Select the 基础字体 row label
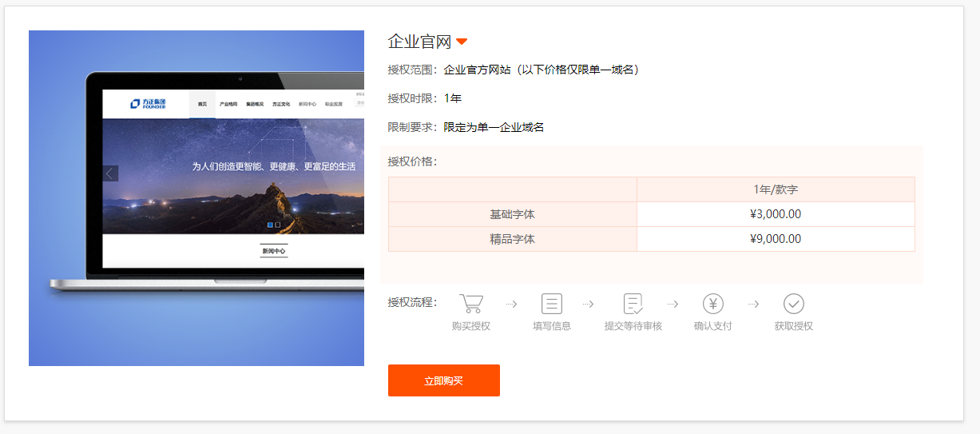The width and height of the screenshot is (980, 434). (x=512, y=214)
